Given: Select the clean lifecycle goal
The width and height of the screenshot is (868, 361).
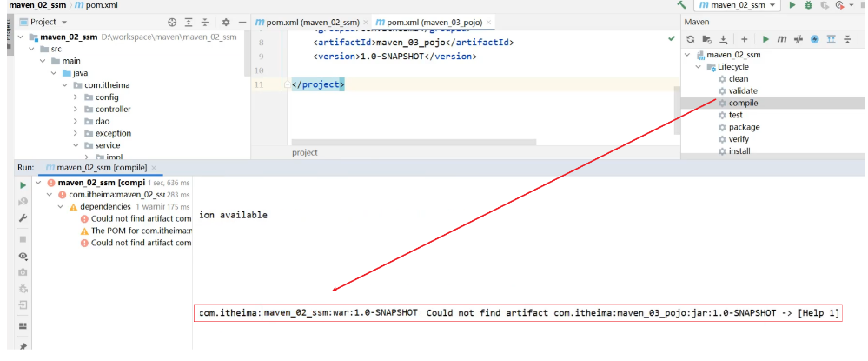Looking at the screenshot, I should pyautogui.click(x=739, y=79).
